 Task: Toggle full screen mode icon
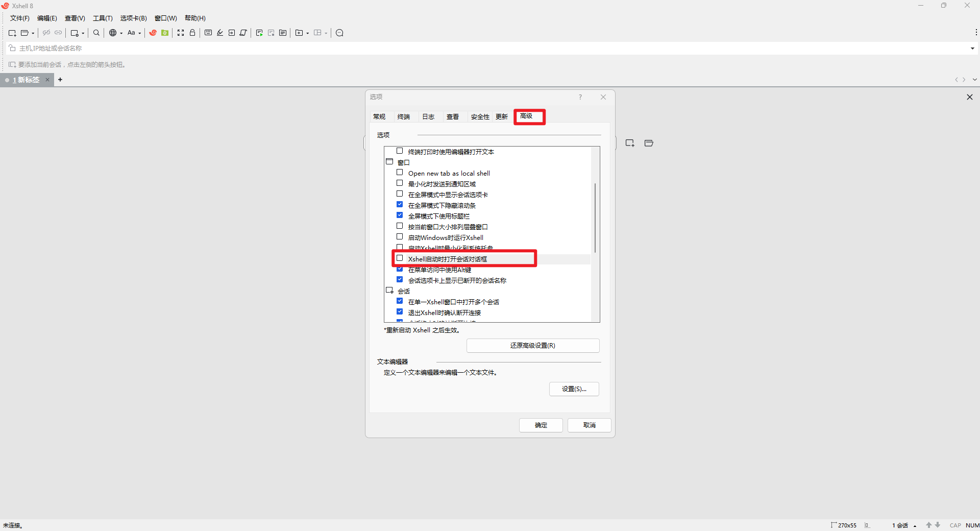pos(181,33)
